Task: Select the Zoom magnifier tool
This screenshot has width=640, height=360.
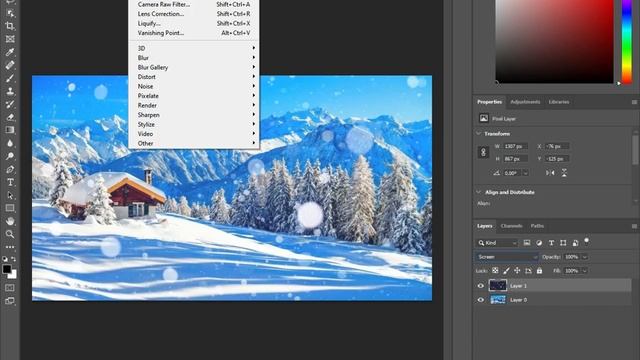Action: tap(10, 234)
